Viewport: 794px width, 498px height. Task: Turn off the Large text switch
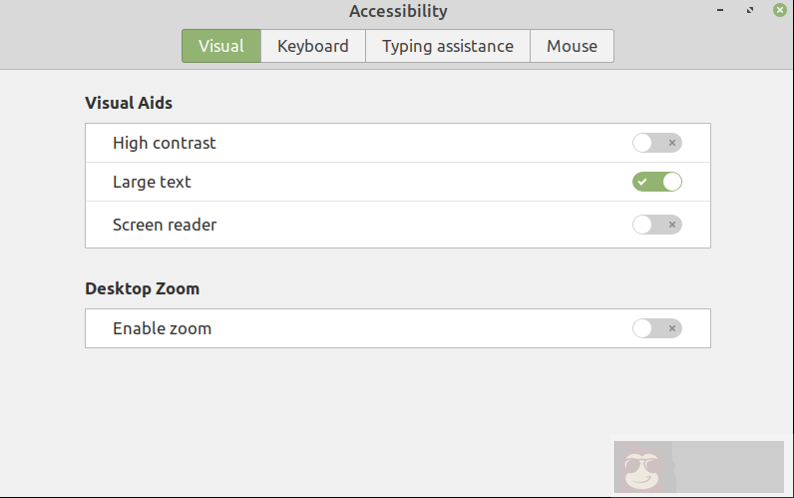[x=657, y=182]
